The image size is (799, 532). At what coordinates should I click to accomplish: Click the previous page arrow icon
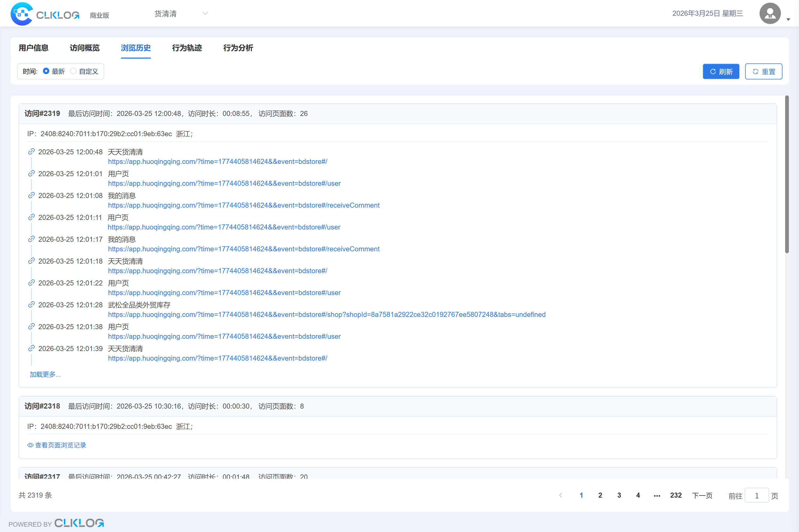coord(560,495)
